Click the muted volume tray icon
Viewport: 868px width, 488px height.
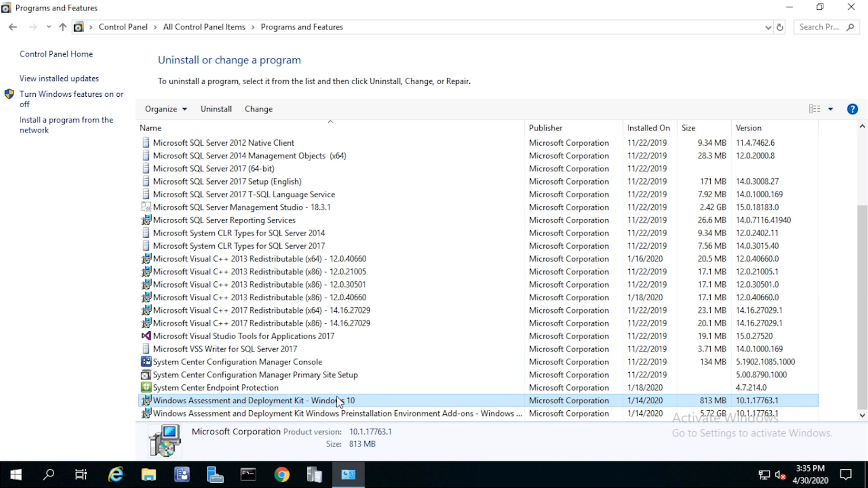tap(780, 475)
